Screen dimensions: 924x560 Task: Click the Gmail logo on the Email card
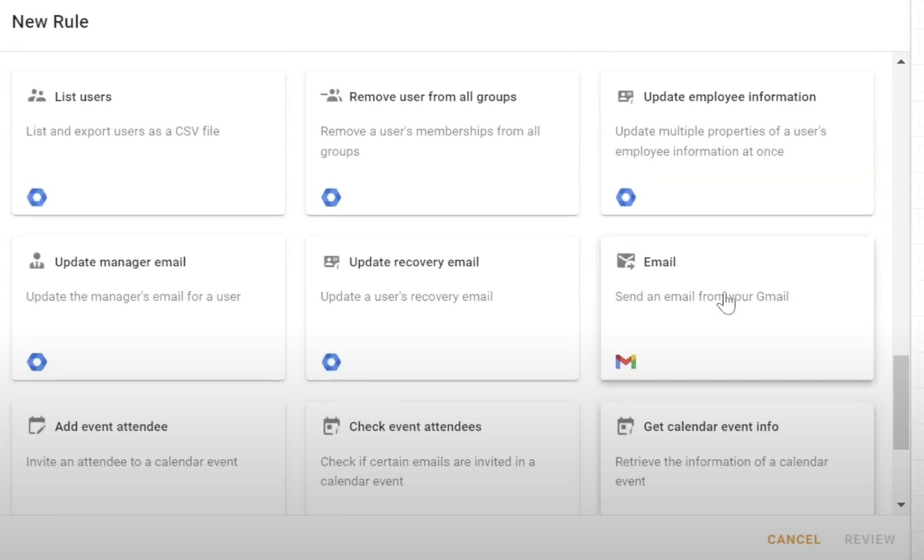626,361
